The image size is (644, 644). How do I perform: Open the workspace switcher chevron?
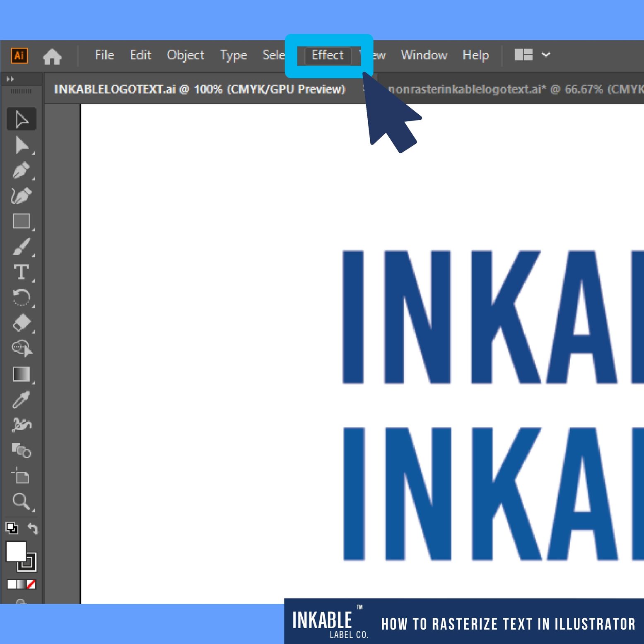click(x=546, y=55)
